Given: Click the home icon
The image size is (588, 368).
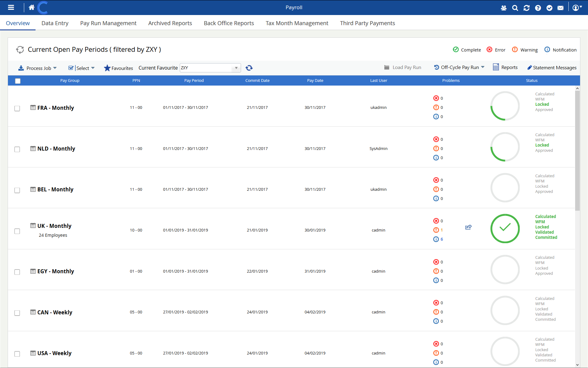Looking at the screenshot, I should coord(32,7).
